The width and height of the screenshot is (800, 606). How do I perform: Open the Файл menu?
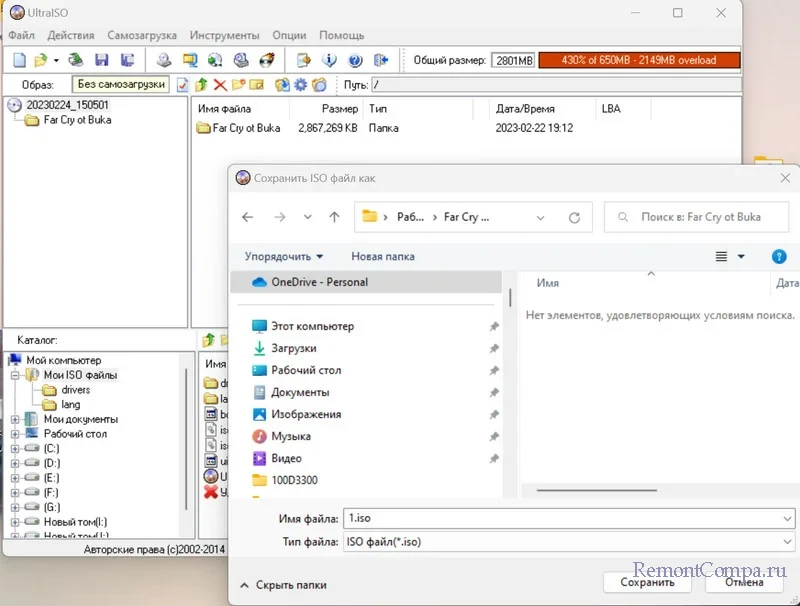tap(21, 35)
